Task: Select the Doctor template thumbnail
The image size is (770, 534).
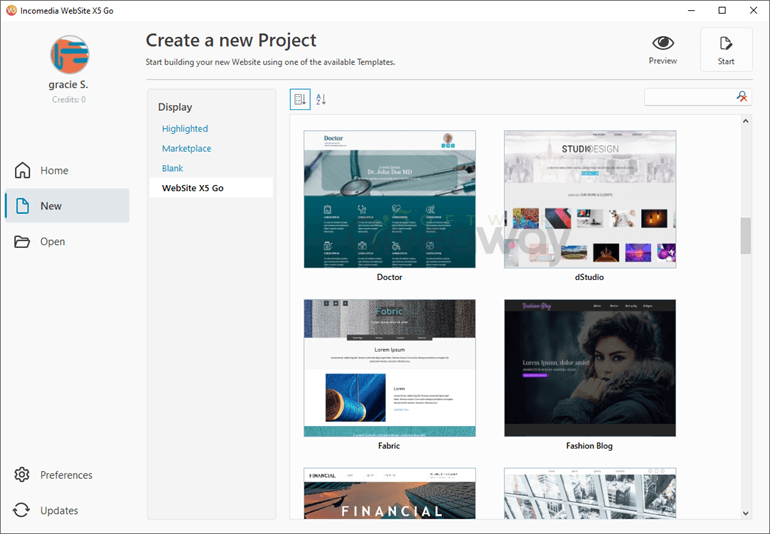Action: [389, 199]
